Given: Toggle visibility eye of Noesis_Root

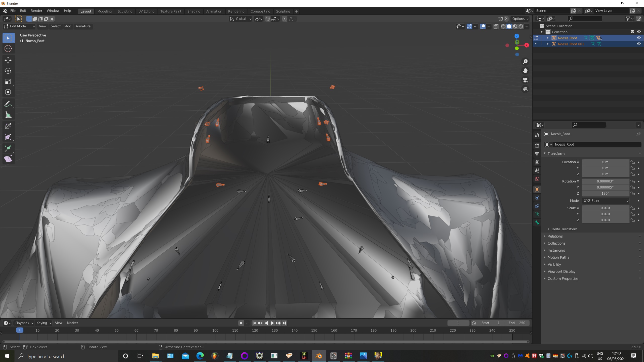Looking at the screenshot, I should click(x=638, y=38).
